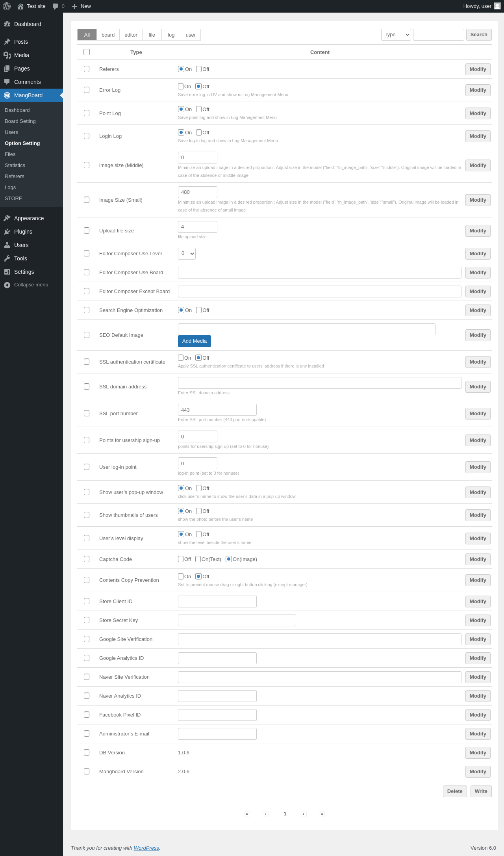
Task: Open Plugins via the plug icon
Action: [x=7, y=232]
